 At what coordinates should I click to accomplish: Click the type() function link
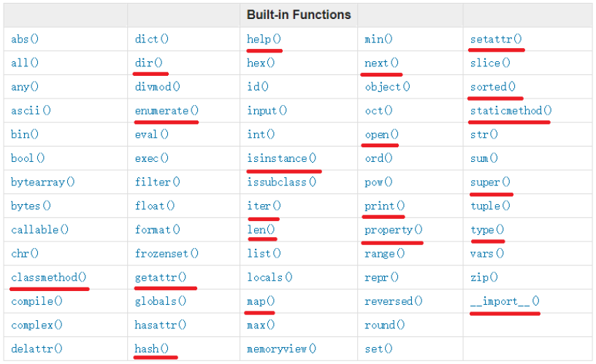pyautogui.click(x=487, y=230)
